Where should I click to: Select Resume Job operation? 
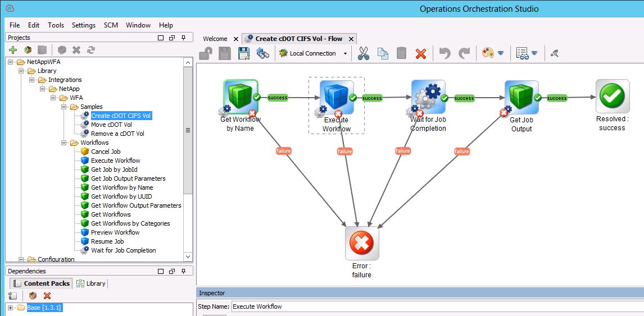[107, 241]
